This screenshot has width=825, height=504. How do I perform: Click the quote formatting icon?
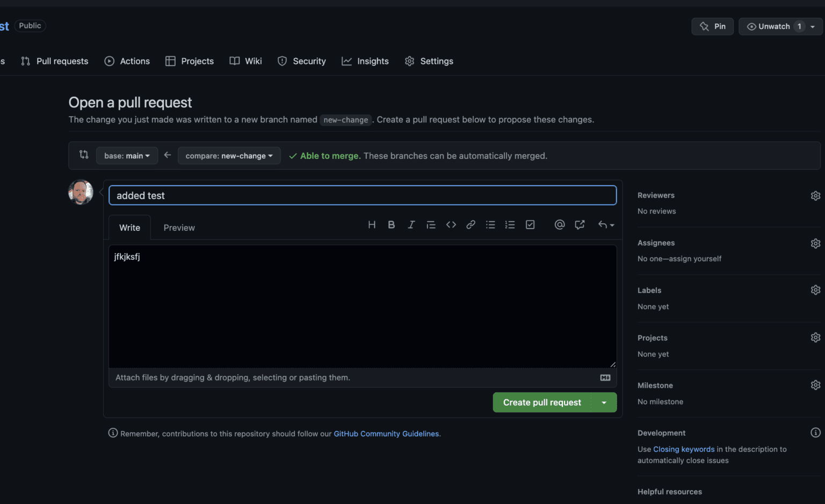(431, 224)
